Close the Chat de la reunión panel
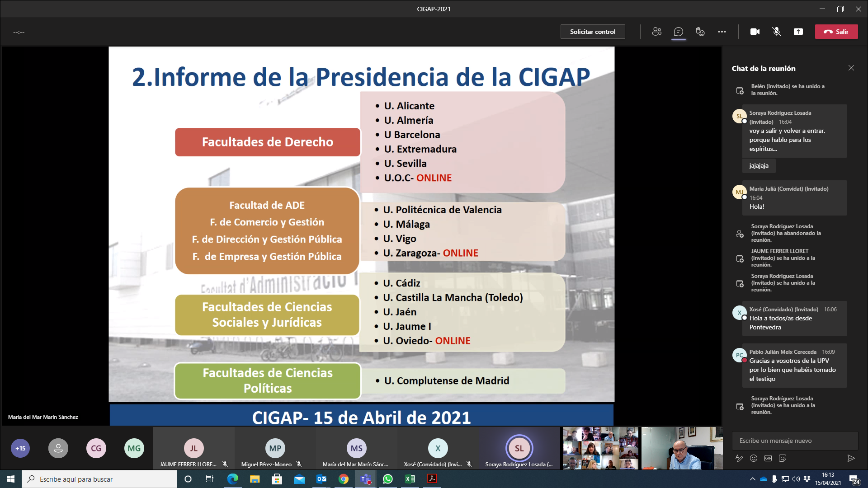 [x=851, y=68]
